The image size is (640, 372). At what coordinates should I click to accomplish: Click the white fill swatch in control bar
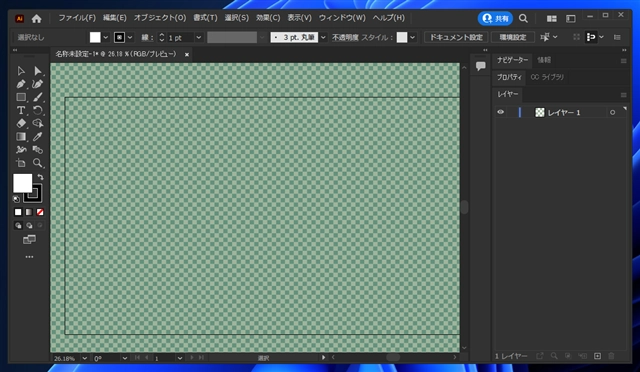(x=95, y=37)
